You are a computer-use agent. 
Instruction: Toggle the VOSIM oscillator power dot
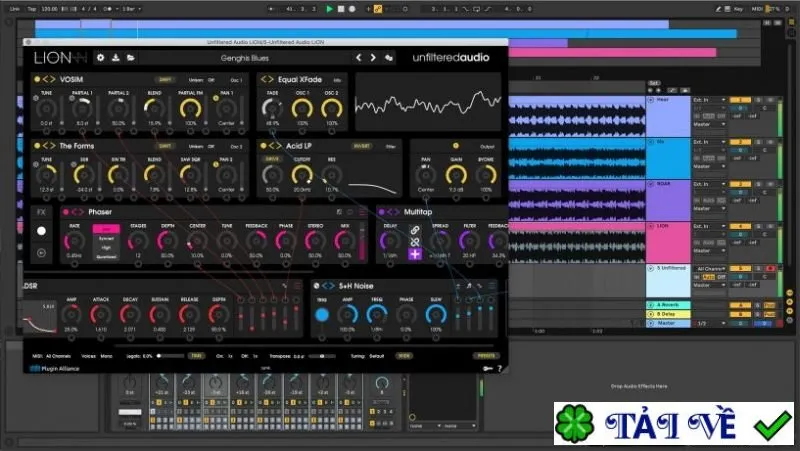(37, 80)
